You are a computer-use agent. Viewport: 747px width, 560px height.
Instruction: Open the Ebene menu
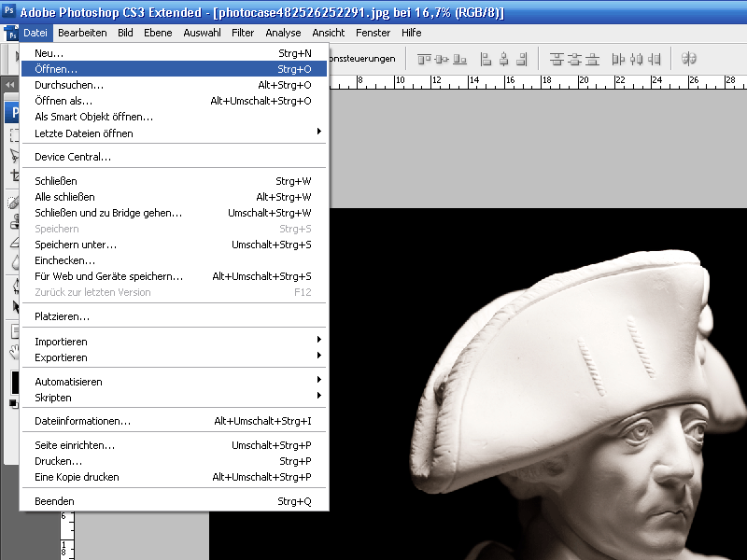coord(158,33)
